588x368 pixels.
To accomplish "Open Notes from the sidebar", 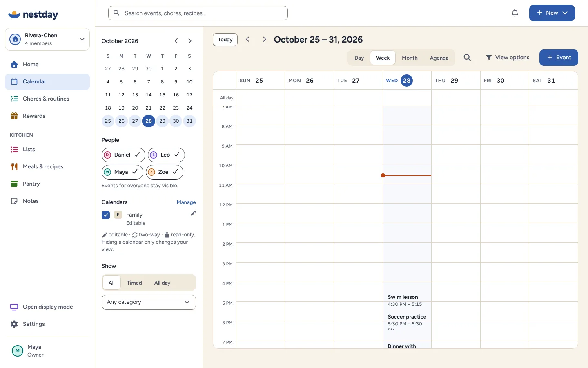I will (47, 201).
